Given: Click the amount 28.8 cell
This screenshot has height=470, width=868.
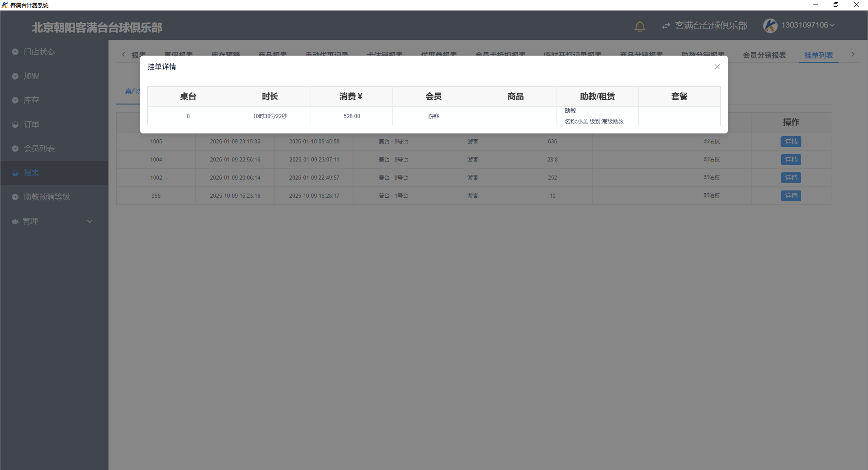Looking at the screenshot, I should 552,160.
